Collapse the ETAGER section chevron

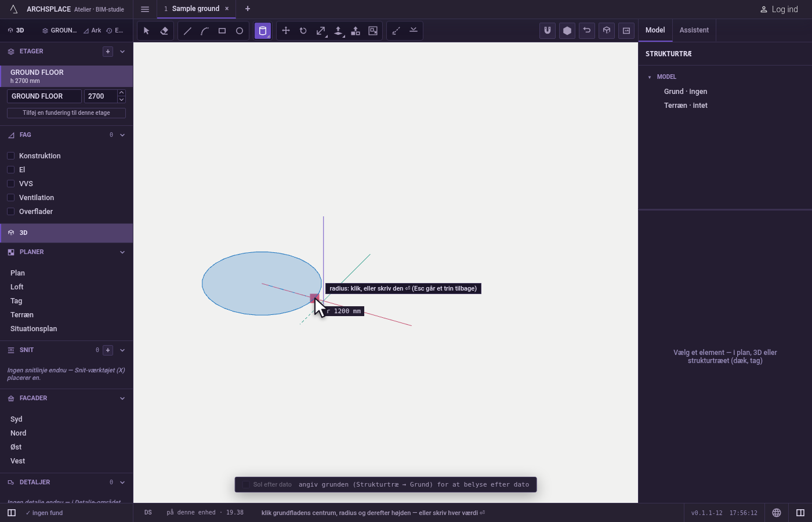tap(122, 52)
